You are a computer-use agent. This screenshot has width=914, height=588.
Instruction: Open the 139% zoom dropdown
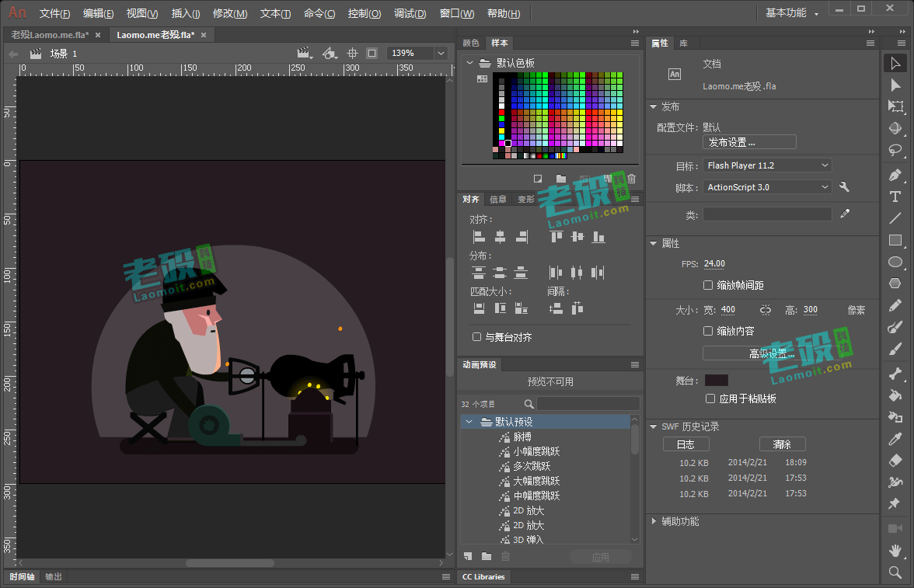point(417,53)
